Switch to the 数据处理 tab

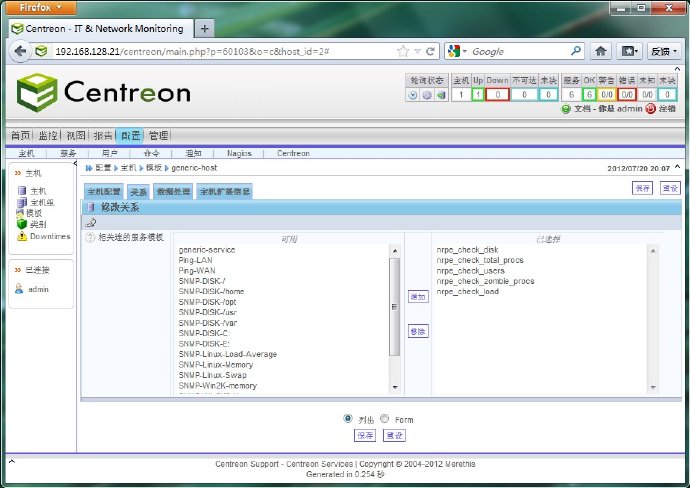pos(173,191)
